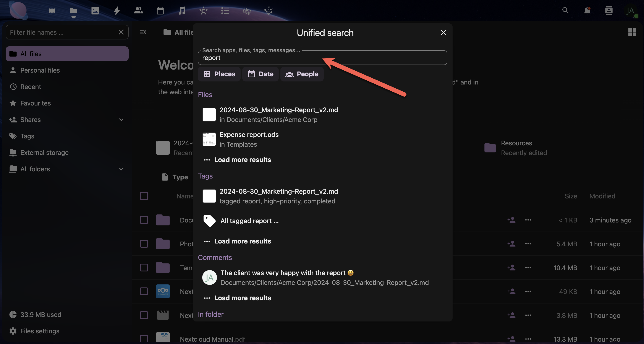The image size is (644, 344).
Task: Check the Photos folder row checkbox
Action: point(144,244)
